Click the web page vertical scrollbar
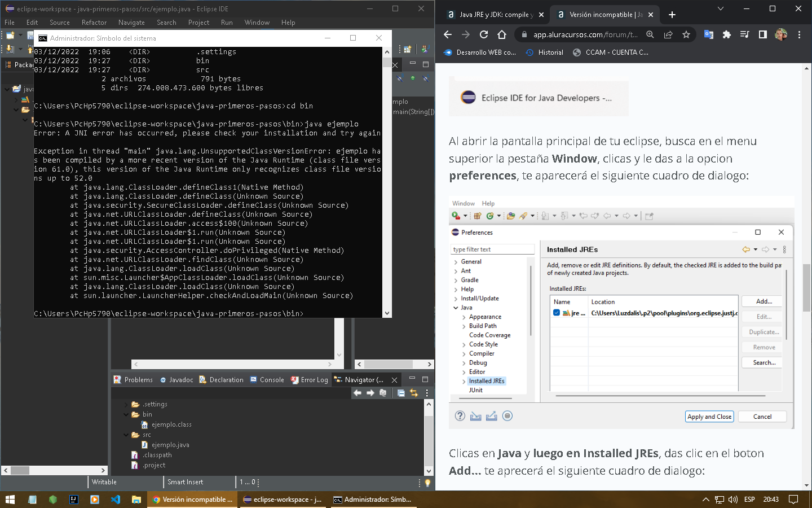The image size is (812, 508). 806,277
